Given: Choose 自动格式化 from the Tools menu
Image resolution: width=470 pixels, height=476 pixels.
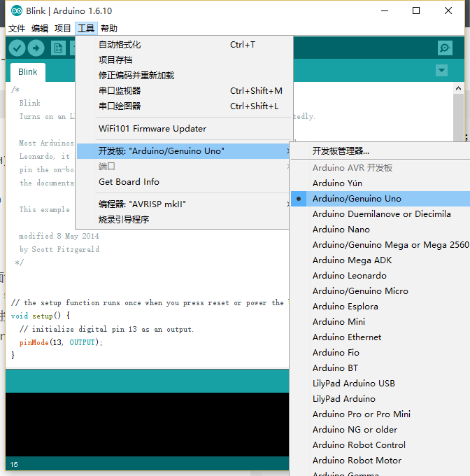Looking at the screenshot, I should pyautogui.click(x=183, y=45).
